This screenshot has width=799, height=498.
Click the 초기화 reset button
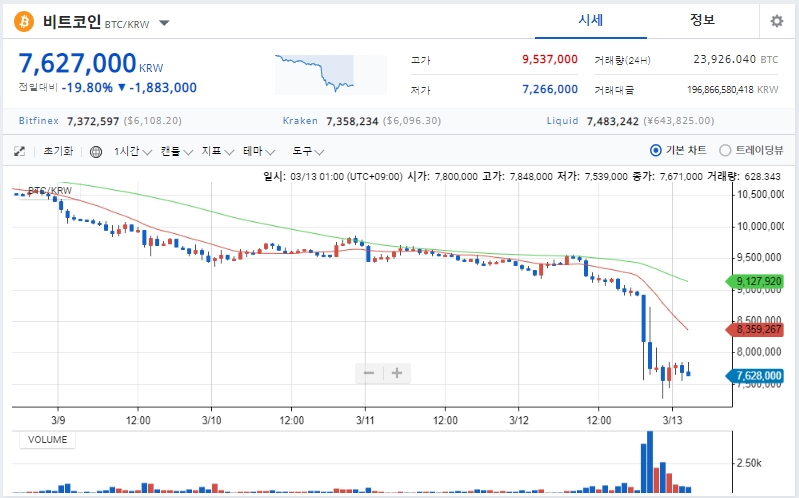pyautogui.click(x=58, y=151)
